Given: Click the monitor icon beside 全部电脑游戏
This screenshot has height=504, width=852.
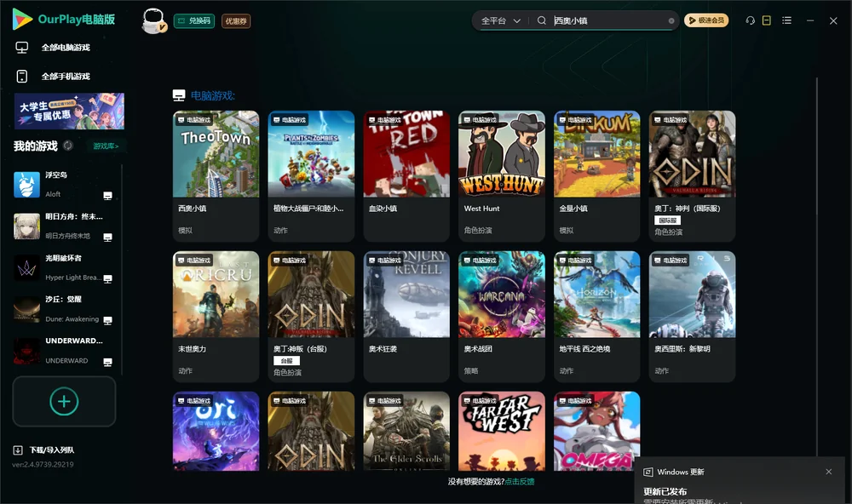Looking at the screenshot, I should (x=22, y=48).
